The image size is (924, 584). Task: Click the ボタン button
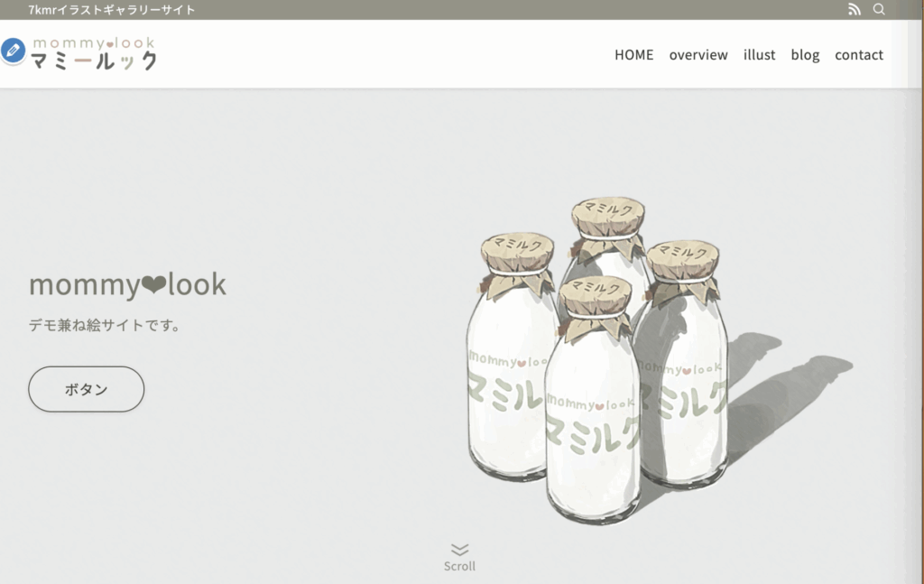(x=86, y=389)
